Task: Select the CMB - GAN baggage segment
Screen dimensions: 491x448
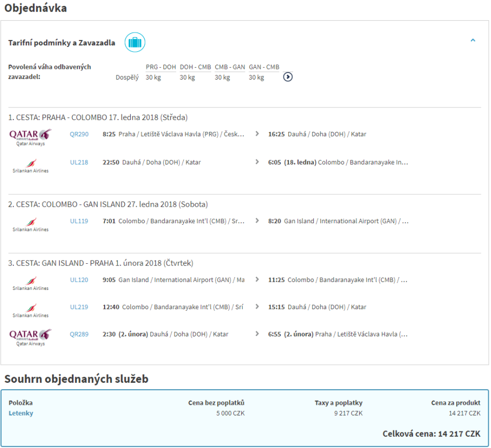Action: [229, 67]
